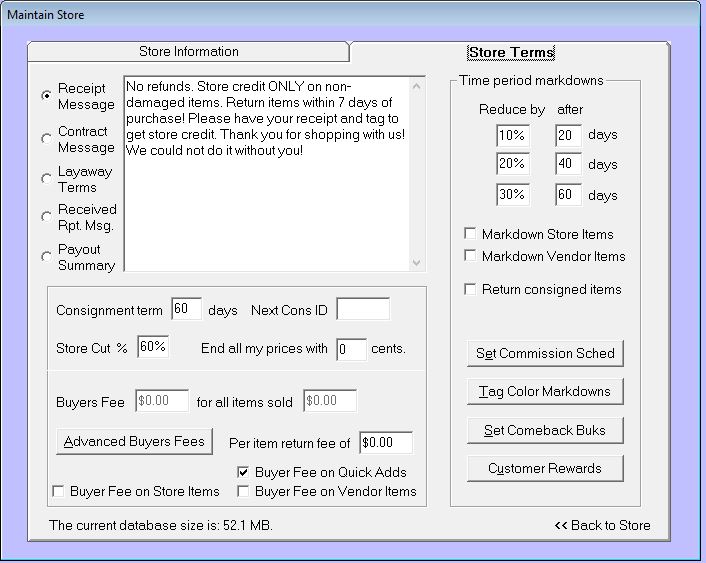Screen dimensions: 706x563
Task: Click the << Back to Store link
Action: pyautogui.click(x=602, y=526)
